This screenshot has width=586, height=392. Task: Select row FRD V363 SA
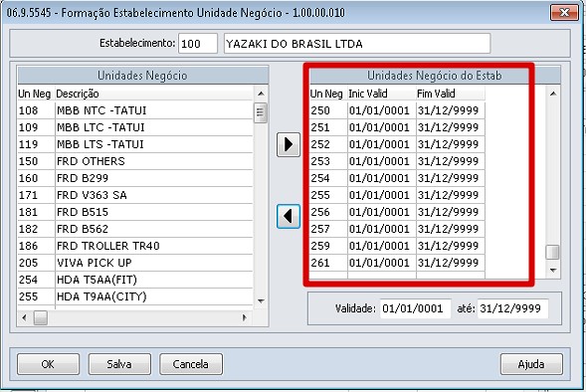(135, 195)
